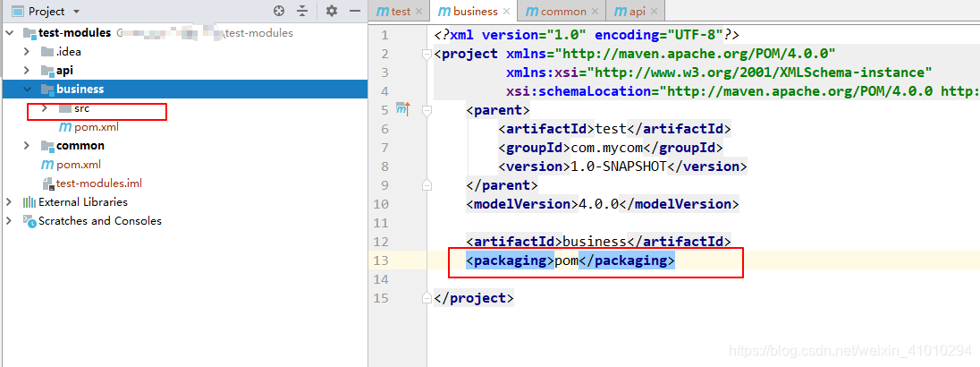Image resolution: width=980 pixels, height=367 pixels.
Task: Click the Project panel window icon
Action: [x=19, y=12]
